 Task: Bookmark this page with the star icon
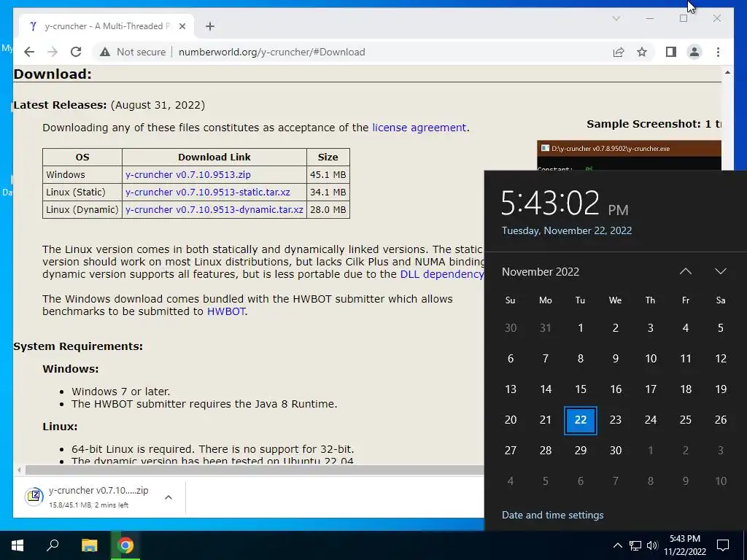(642, 52)
